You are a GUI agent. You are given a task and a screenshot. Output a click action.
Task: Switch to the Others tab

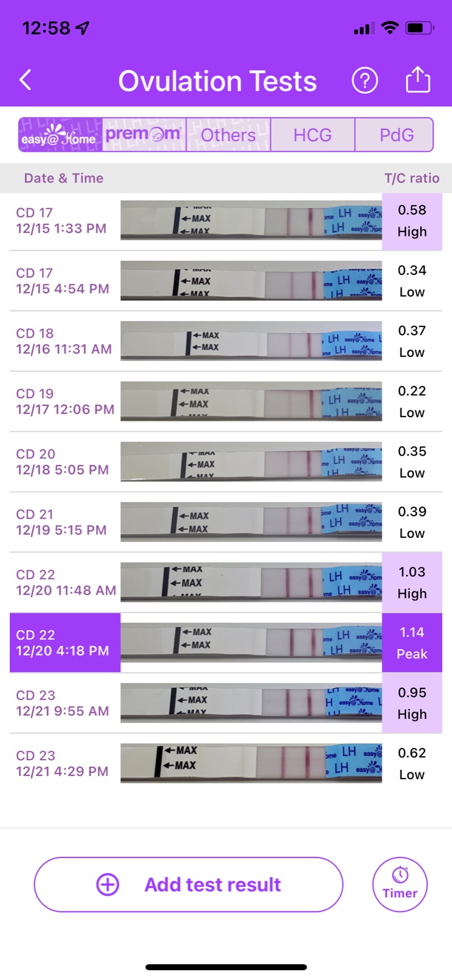click(228, 135)
